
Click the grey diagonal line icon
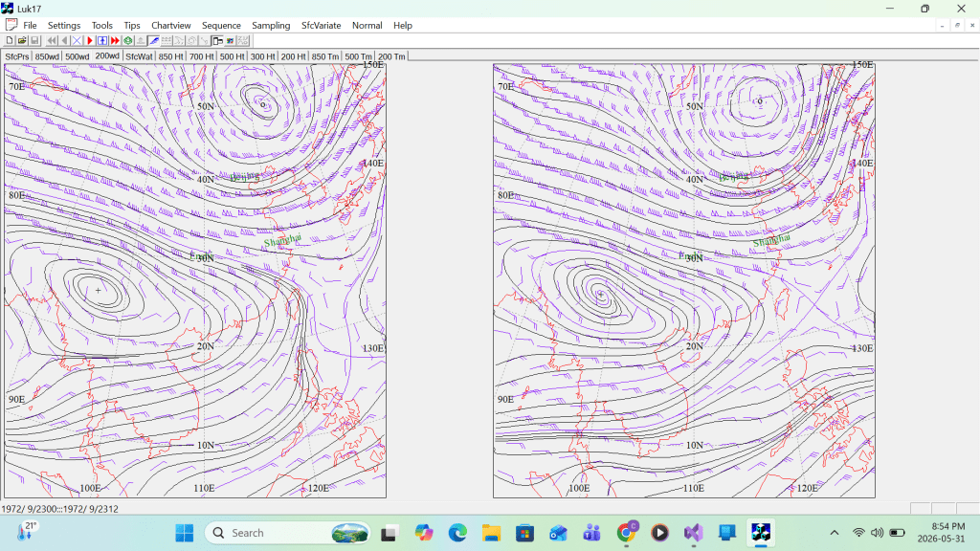pos(205,40)
